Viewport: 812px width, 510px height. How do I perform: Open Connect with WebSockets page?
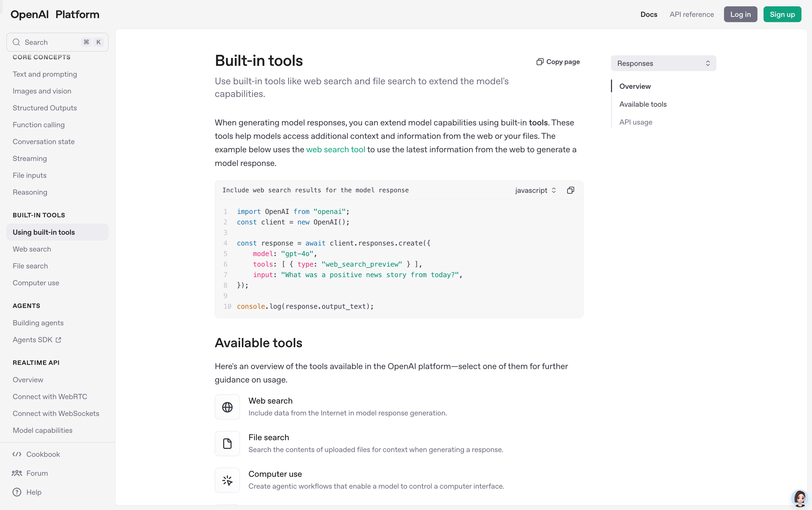pos(56,413)
